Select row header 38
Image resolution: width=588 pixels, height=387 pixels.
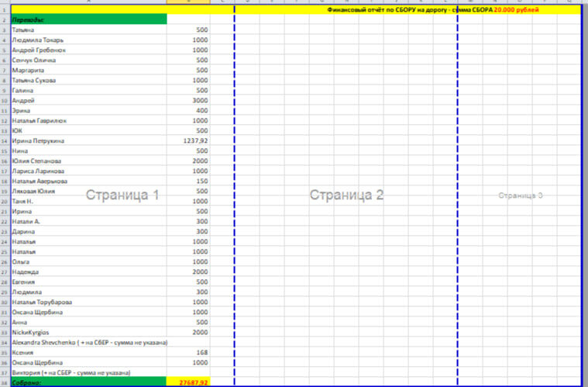(5, 382)
